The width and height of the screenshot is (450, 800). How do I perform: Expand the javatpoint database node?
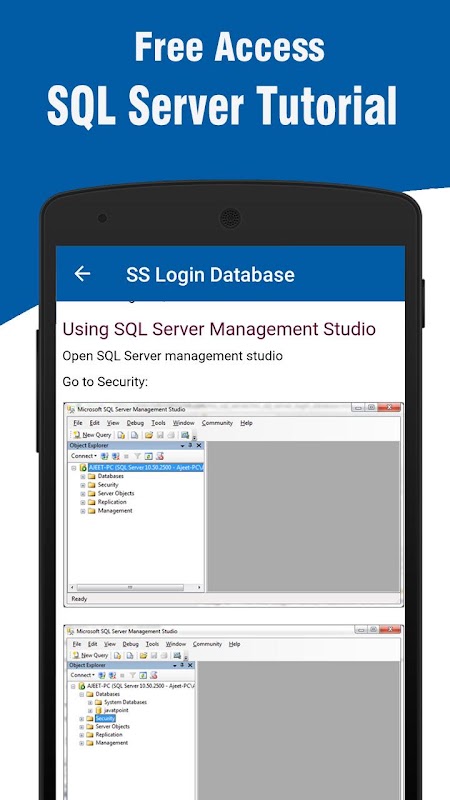(x=90, y=710)
